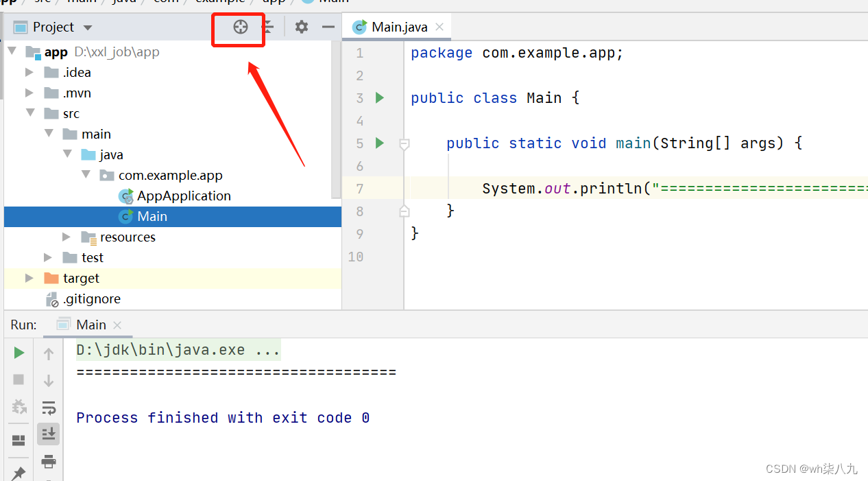The image size is (868, 481).
Task: Collapse all via the Project toolbar icon
Action: click(268, 27)
